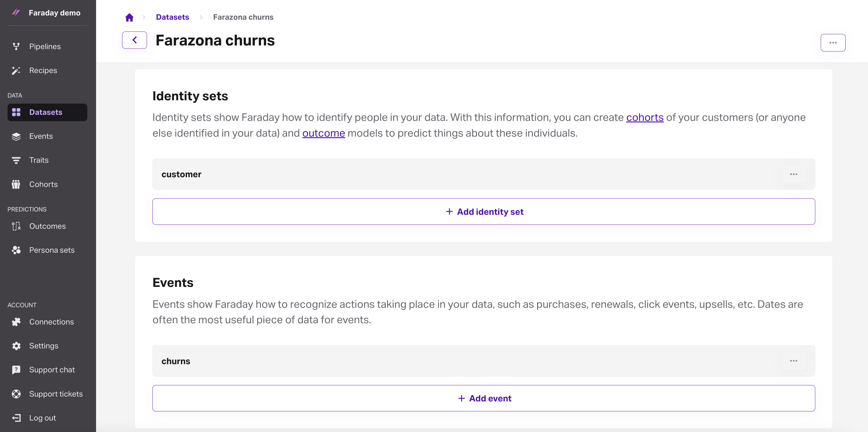Screen dimensions: 868x432
Task: Click the Farazona churns page title
Action: click(x=215, y=40)
